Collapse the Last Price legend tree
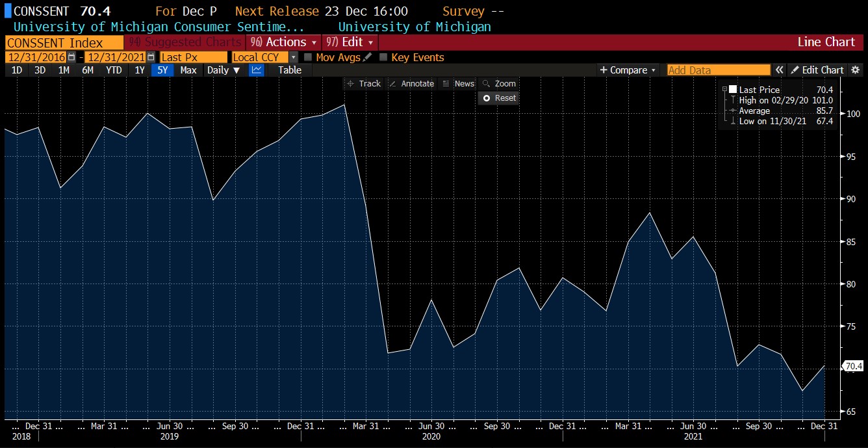Viewport: 868px width, 448px height. [x=725, y=89]
